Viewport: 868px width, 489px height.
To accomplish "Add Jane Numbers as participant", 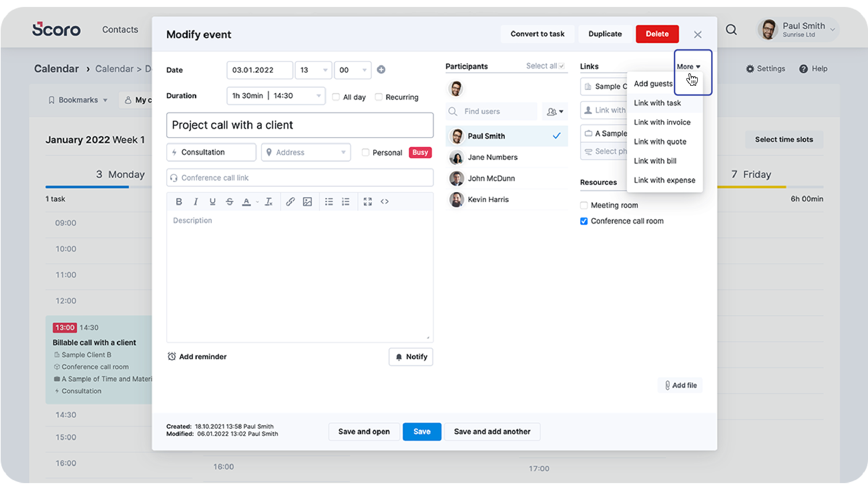I will 507,157.
